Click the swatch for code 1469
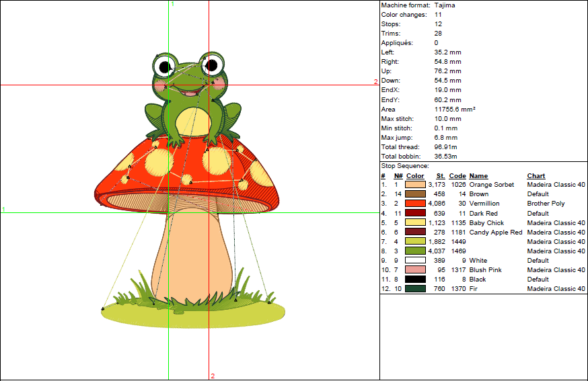This screenshot has width=588, height=381. [x=415, y=251]
